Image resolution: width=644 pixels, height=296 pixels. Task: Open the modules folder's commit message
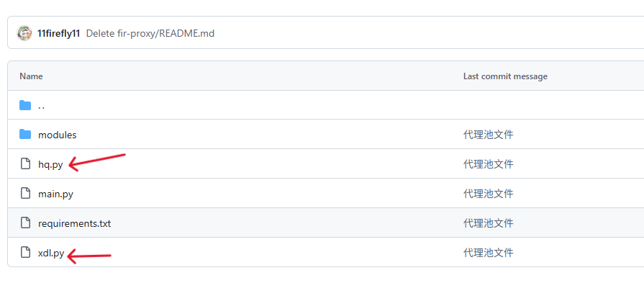(x=488, y=135)
